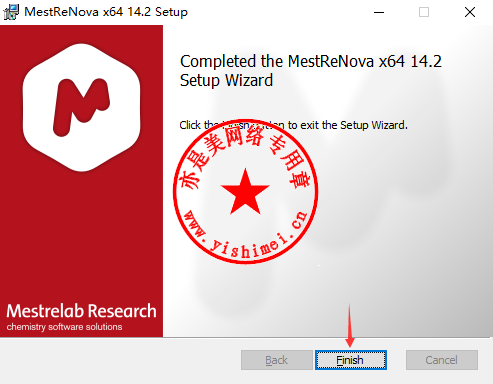
Task: Click the 'chemistry software solutions' tagline
Action: click(64, 327)
